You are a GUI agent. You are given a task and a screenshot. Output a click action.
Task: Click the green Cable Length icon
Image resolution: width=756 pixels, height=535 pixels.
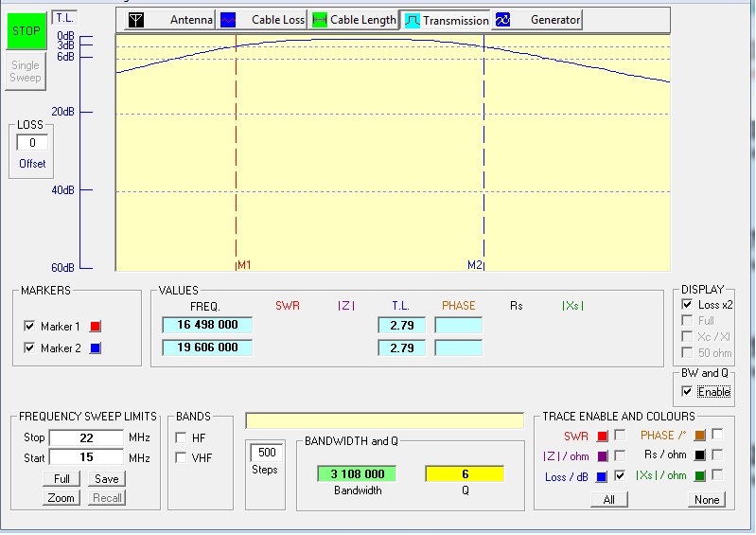pyautogui.click(x=320, y=20)
